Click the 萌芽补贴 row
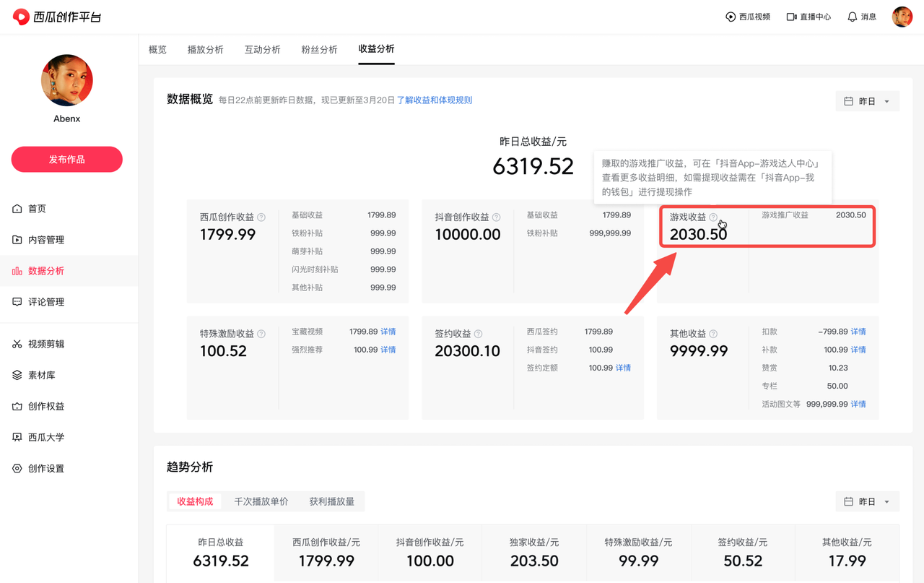 (344, 251)
